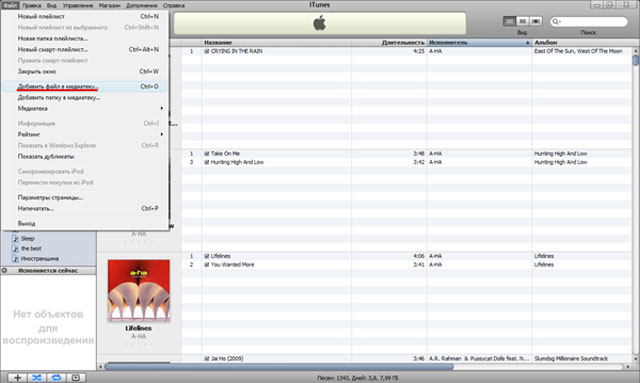Uncheck Jai Ho (2009) track
640x383 pixels.
[207, 359]
